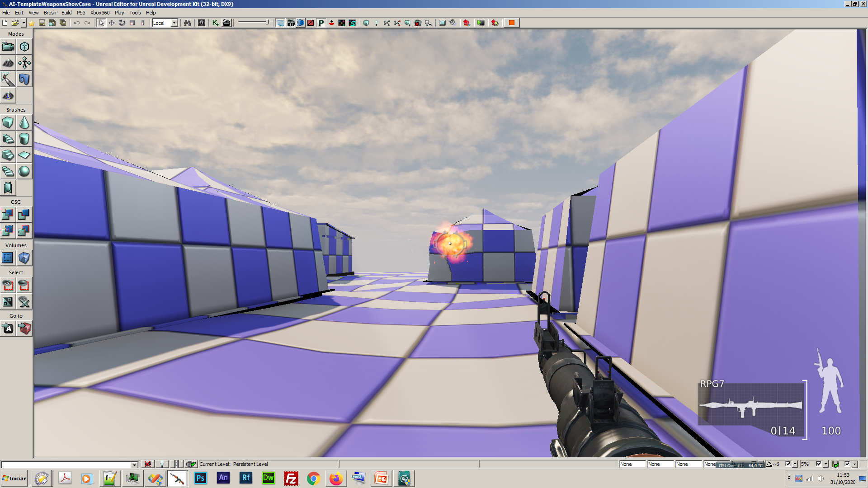This screenshot has width=868, height=488.
Task: Open Local coordinate system dropdown
Action: [x=174, y=23]
